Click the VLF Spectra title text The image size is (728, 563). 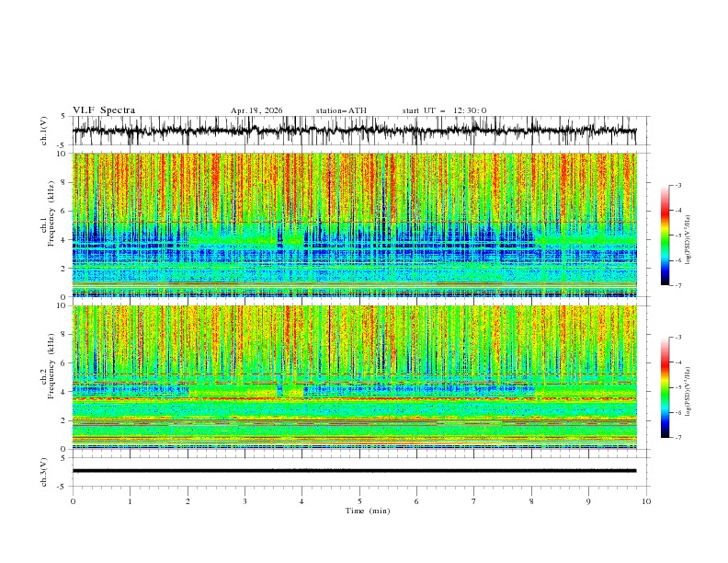point(104,110)
